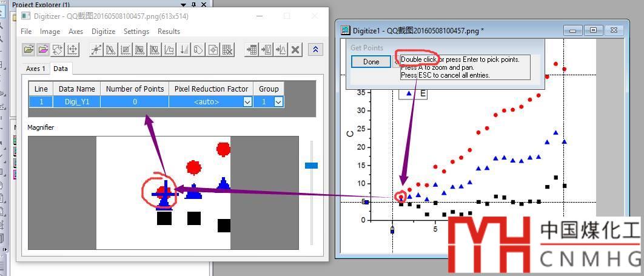Click the Done button in Get Points
644x276 pixels.
tap(371, 62)
